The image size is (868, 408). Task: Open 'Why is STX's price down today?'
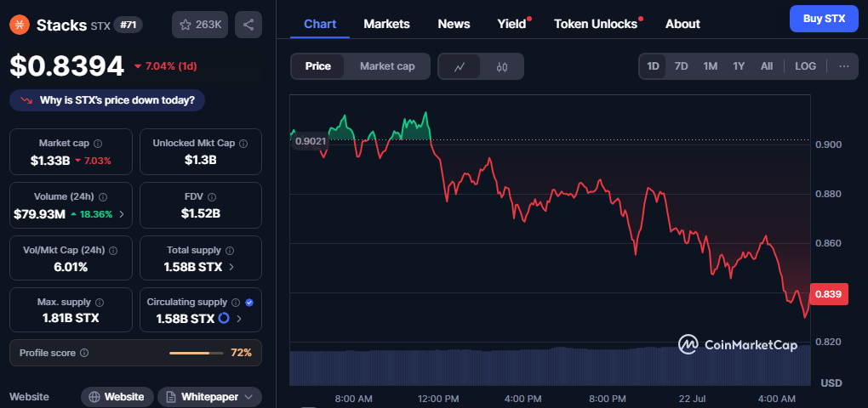(107, 100)
